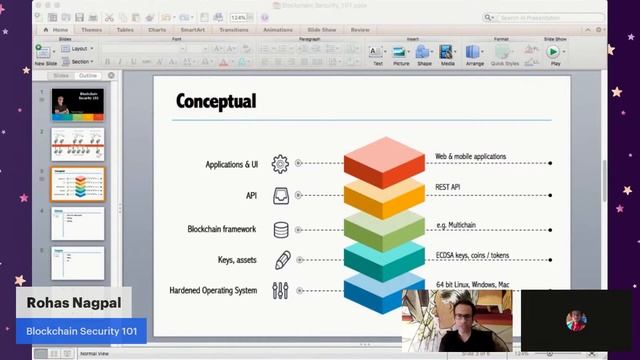Viewport: 640px width, 360px height.
Task: Open the font name combo box
Action: click(x=144, y=49)
